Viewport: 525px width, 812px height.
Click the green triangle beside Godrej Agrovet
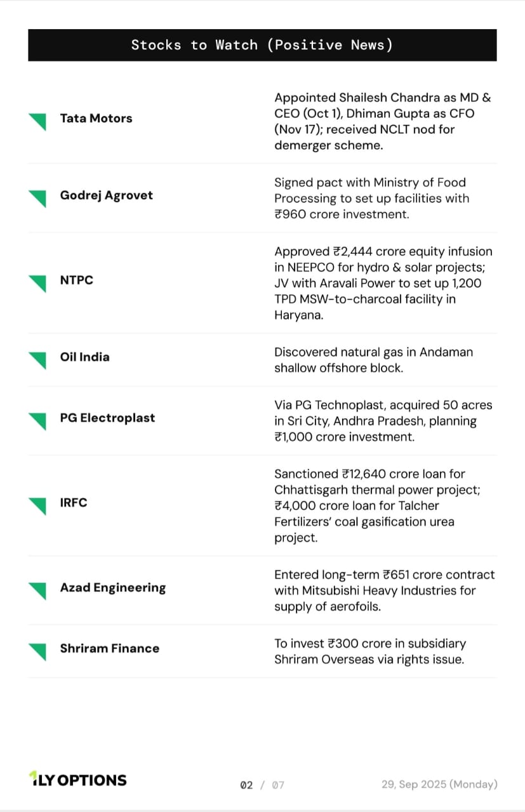[39, 197]
